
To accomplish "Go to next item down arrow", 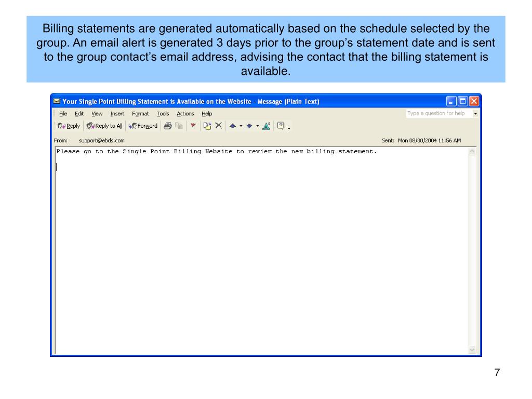I will pyautogui.click(x=249, y=126).
